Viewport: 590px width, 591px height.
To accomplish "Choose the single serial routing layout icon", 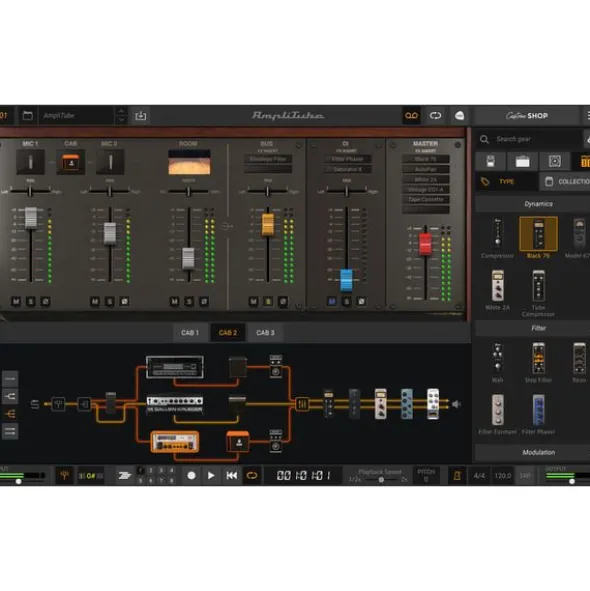I will click(x=10, y=379).
